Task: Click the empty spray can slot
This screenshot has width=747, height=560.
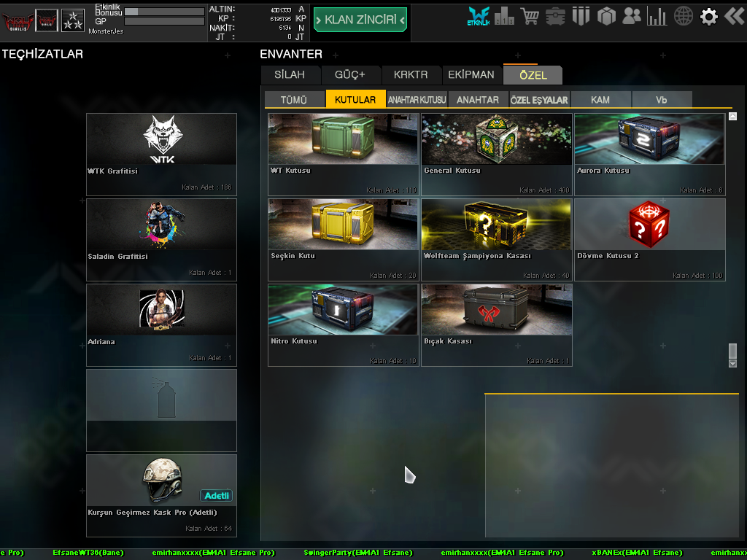Action: tap(161, 411)
